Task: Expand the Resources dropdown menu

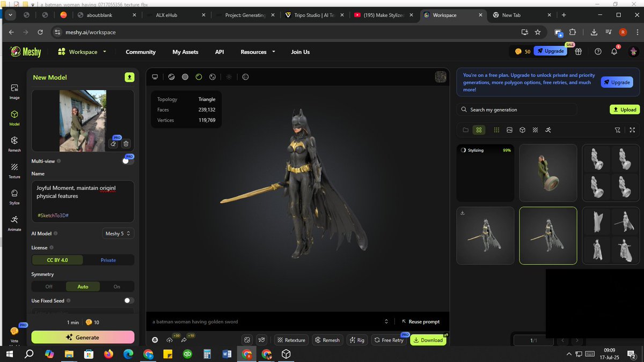Action: coord(258,52)
